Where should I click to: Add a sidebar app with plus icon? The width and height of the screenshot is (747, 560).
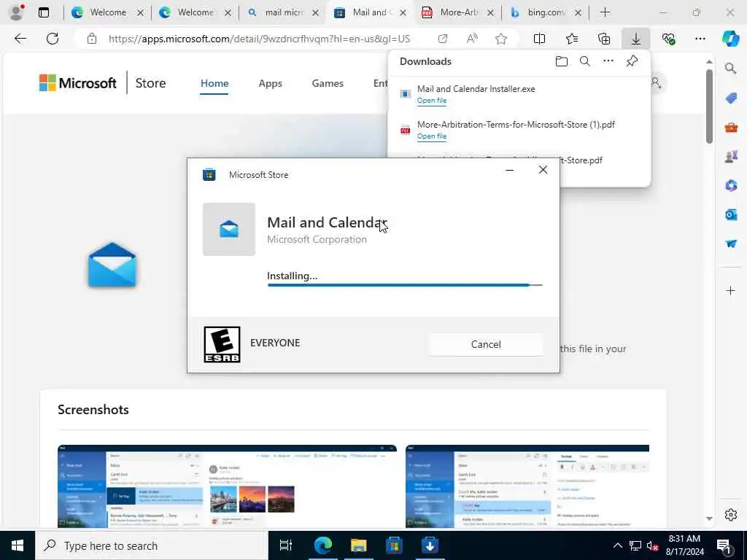point(731,290)
